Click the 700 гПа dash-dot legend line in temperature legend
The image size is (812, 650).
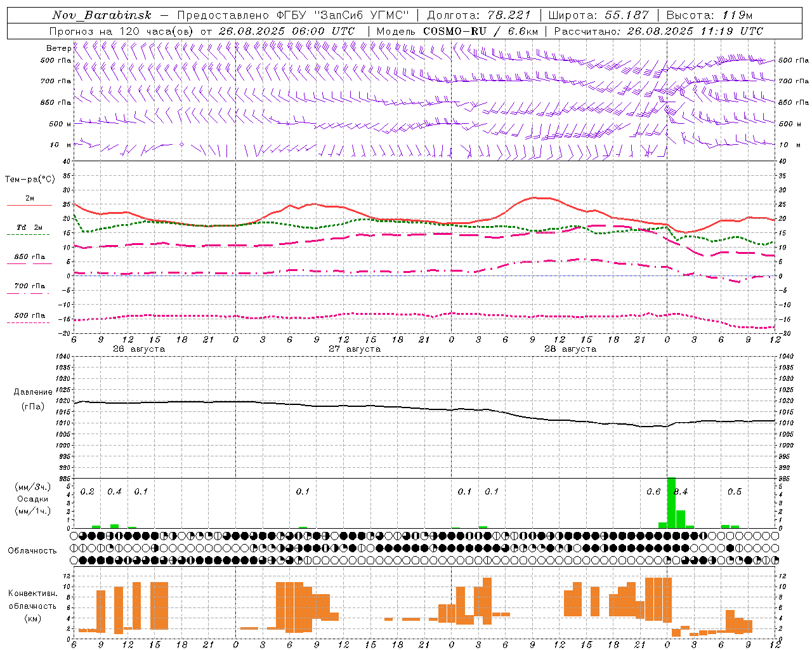[x=28, y=293]
